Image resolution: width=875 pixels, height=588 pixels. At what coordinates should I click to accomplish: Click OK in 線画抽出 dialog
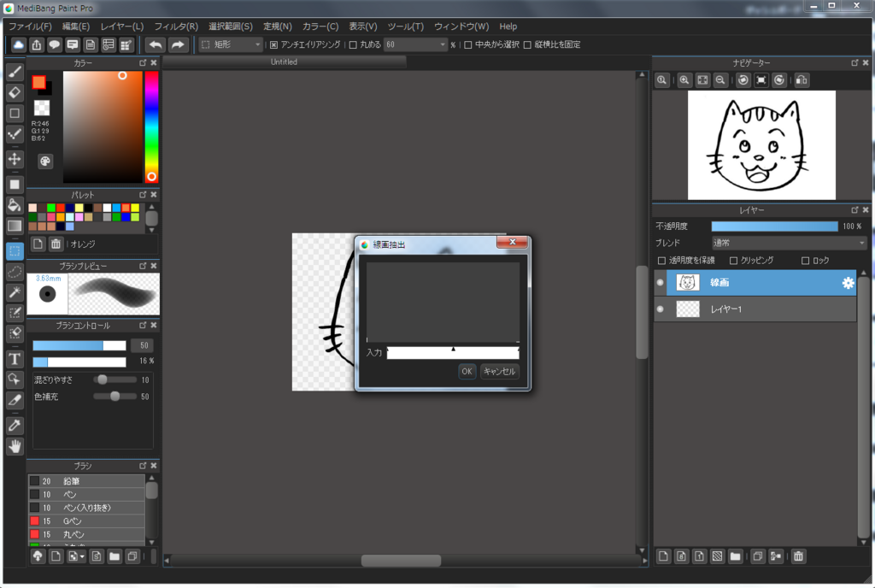(x=467, y=372)
